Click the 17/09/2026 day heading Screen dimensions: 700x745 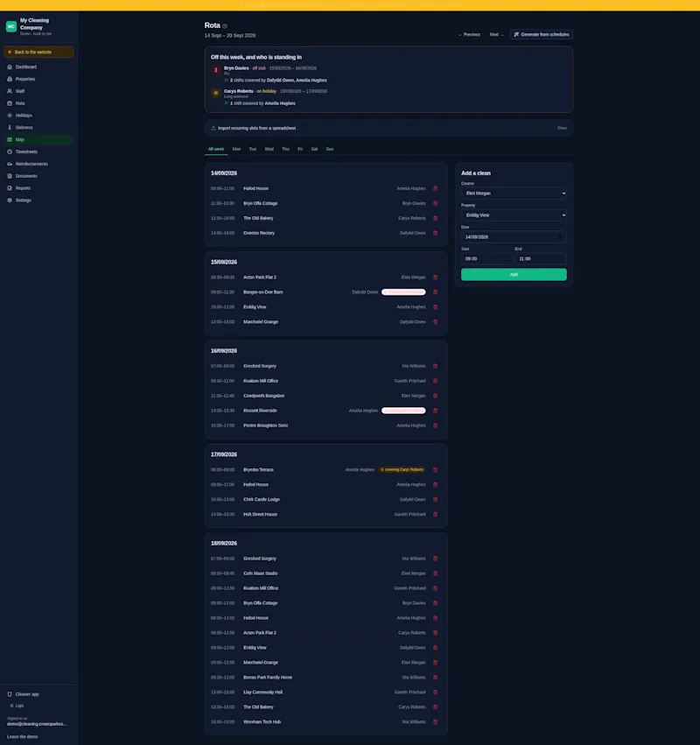[224, 454]
